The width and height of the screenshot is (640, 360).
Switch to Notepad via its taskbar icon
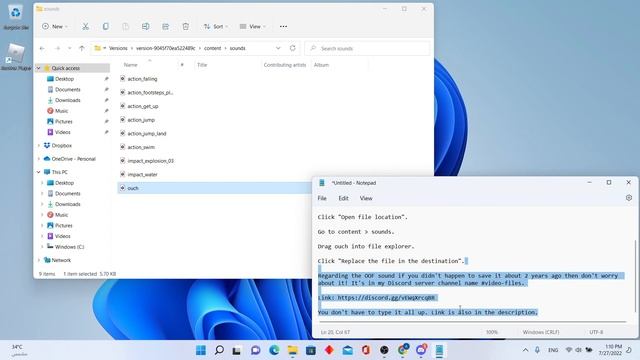tap(439, 350)
